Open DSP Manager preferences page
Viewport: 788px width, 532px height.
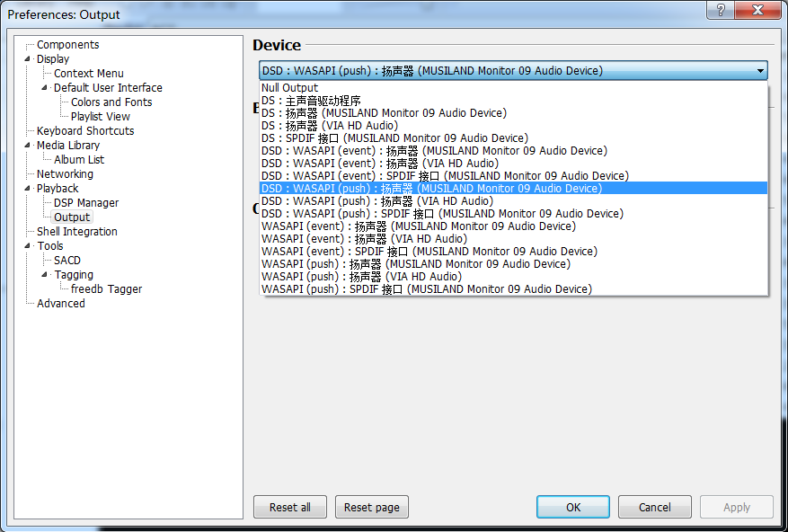(86, 203)
